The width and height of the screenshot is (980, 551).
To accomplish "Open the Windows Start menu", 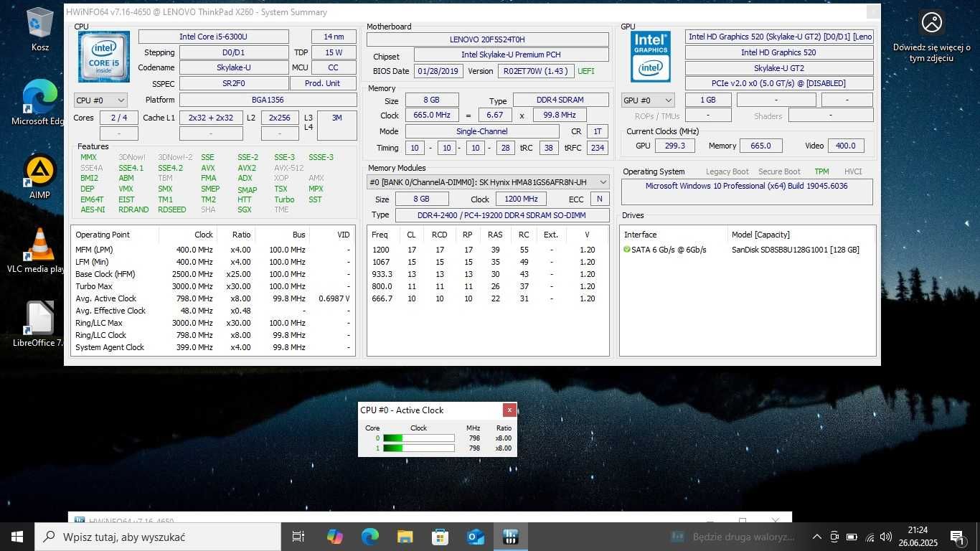I will click(x=17, y=537).
